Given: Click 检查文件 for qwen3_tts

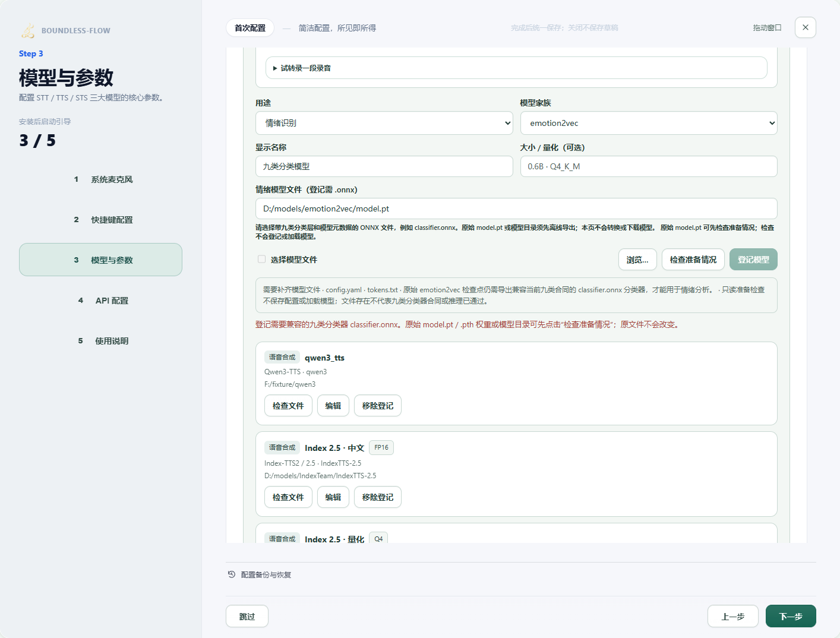Looking at the screenshot, I should pos(288,406).
